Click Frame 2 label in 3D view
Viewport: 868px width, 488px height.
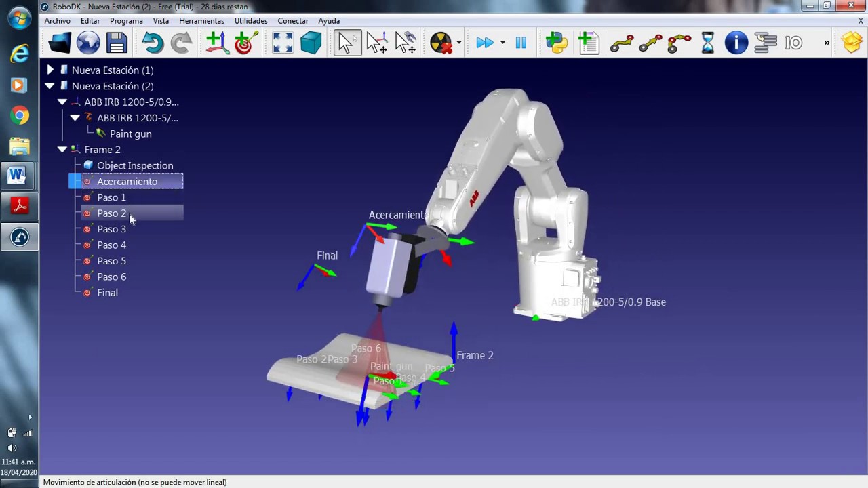click(x=475, y=355)
